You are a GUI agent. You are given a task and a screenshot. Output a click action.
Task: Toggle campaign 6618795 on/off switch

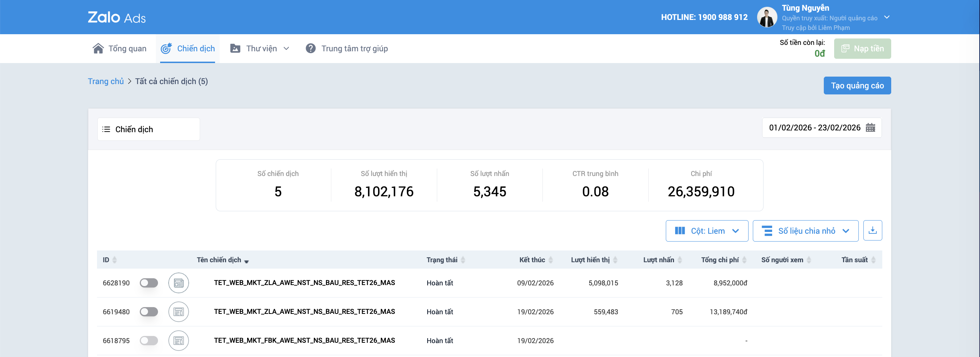149,340
